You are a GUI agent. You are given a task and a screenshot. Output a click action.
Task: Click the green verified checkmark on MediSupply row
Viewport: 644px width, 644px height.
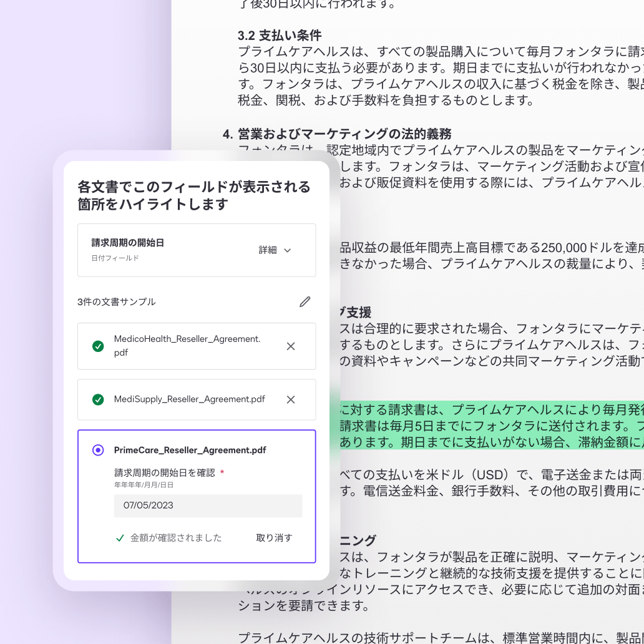(x=98, y=399)
